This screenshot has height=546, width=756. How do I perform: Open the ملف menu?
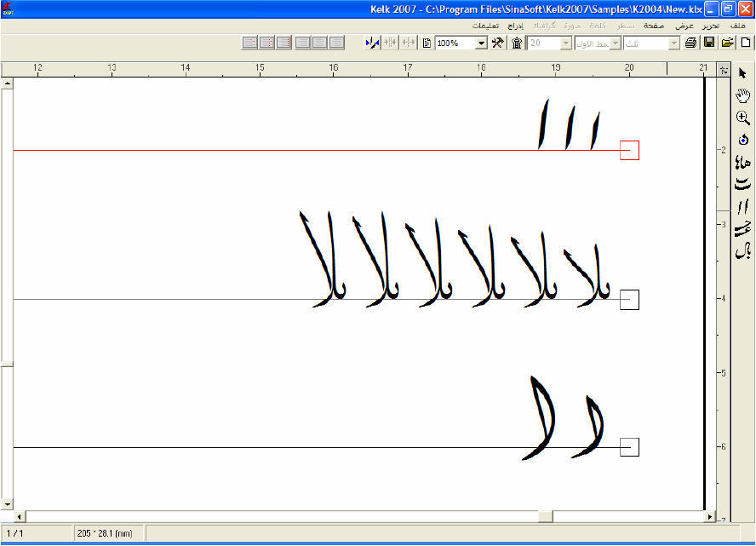[x=737, y=26]
